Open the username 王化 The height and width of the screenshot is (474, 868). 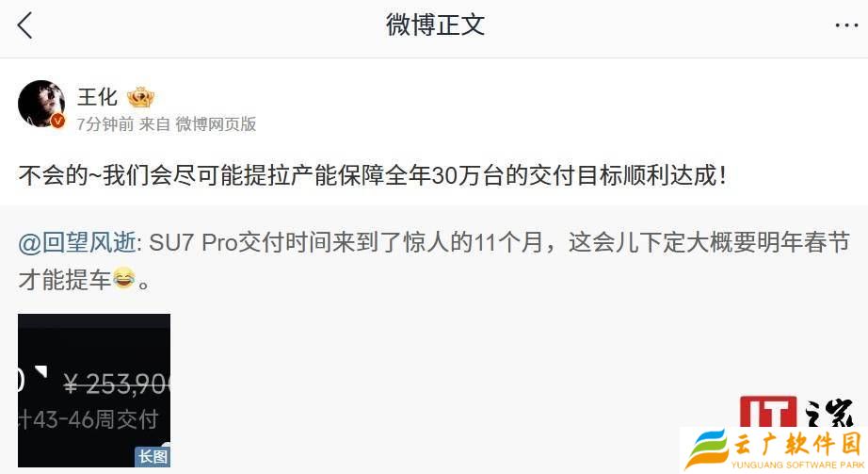(97, 97)
